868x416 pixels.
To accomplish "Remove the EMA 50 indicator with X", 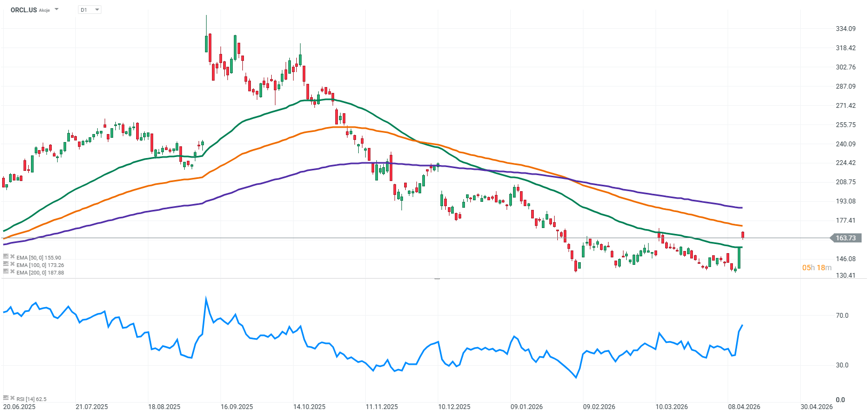I will [x=12, y=257].
